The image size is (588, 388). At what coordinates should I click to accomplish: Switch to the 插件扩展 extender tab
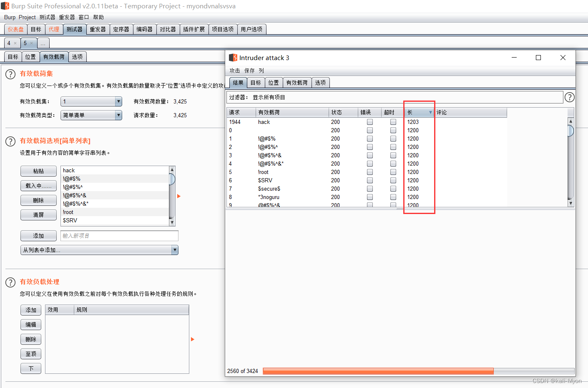(194, 29)
